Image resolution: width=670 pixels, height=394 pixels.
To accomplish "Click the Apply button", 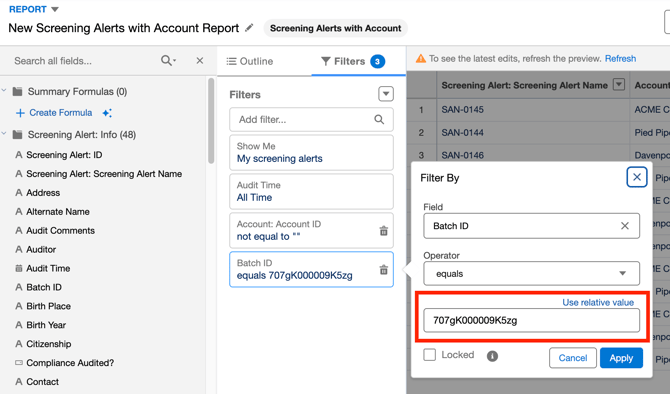I will (x=621, y=358).
